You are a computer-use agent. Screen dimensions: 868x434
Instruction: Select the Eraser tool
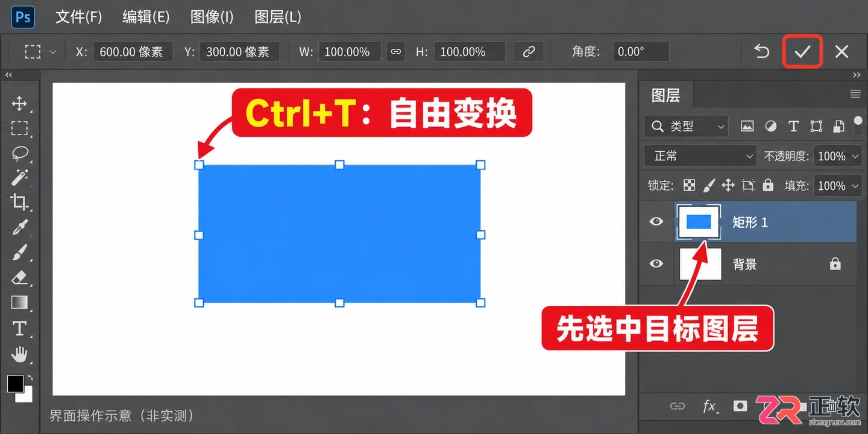[x=20, y=277]
